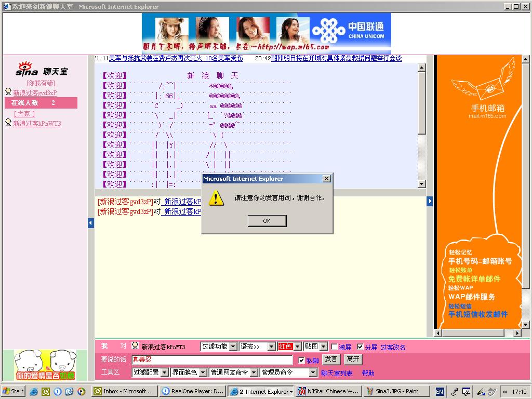The image size is (532, 399).
Task: Click the blue left-arrow to collapse the sidebar
Action: tap(90, 223)
